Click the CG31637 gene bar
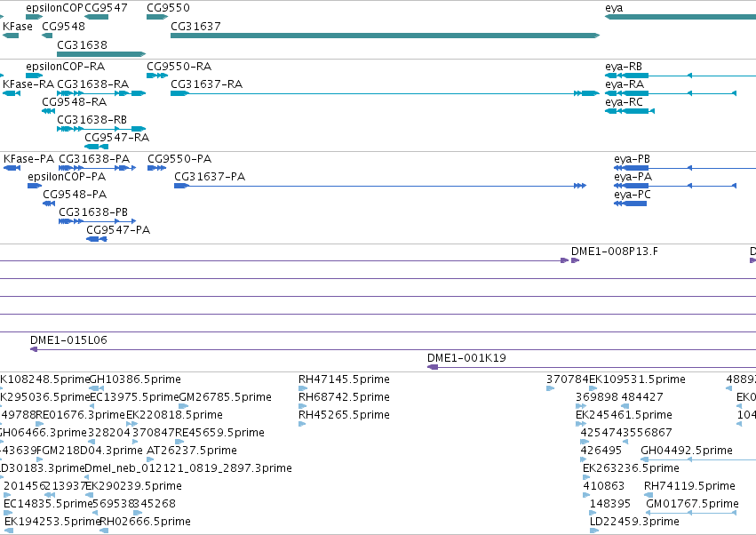The image size is (756, 535). tap(385, 36)
